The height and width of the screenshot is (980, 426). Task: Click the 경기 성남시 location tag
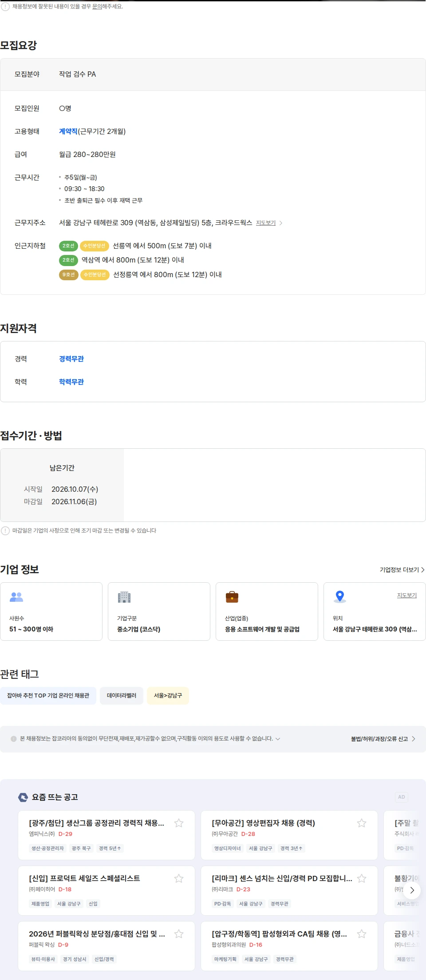75,959
